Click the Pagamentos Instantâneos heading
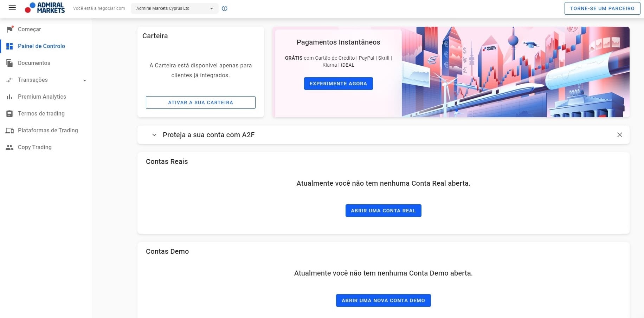 click(338, 42)
